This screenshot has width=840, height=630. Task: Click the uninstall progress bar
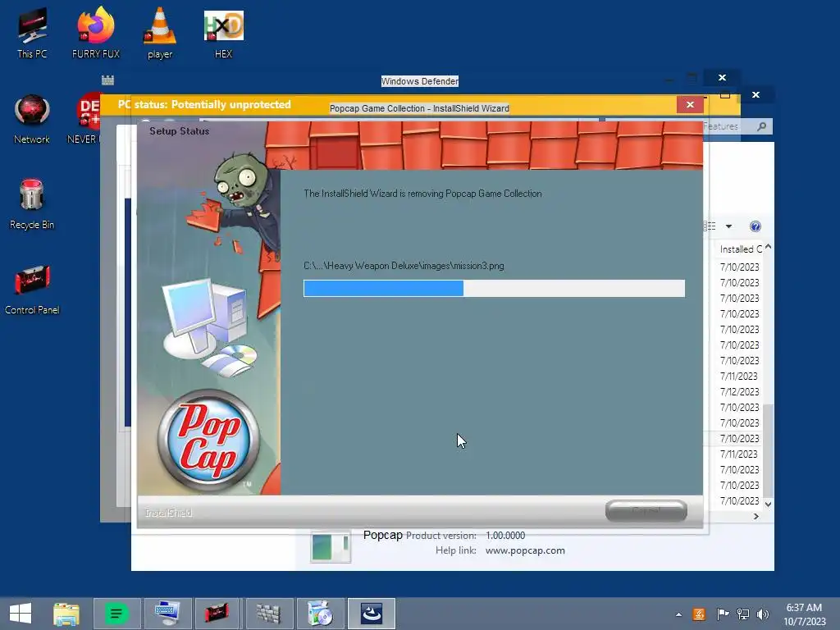pyautogui.click(x=494, y=288)
